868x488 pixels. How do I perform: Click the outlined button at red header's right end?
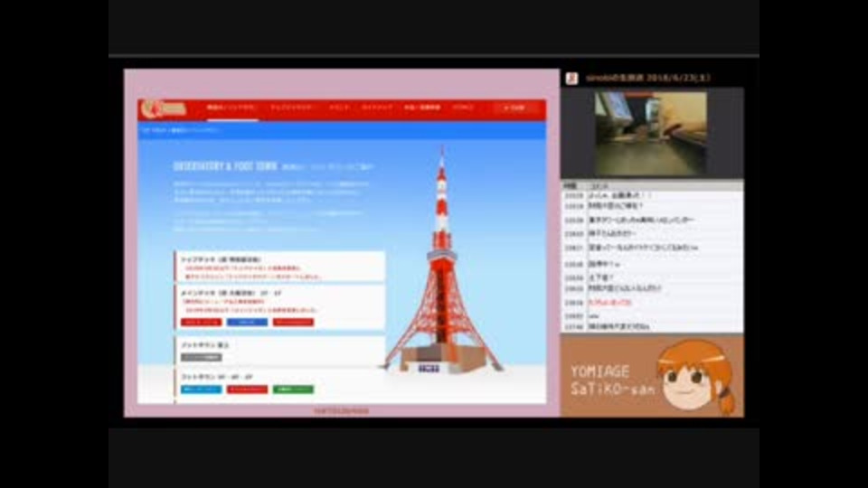[x=514, y=108]
